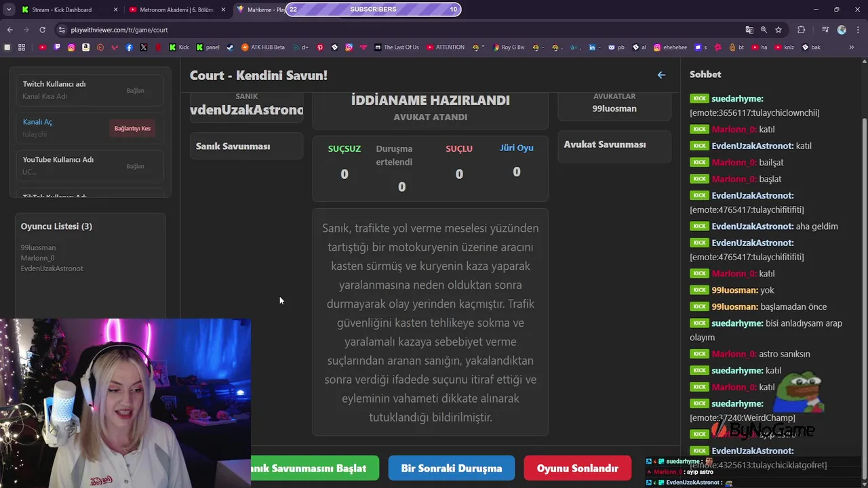868x488 pixels.
Task: Select the Mahkeme tab
Action: pos(261,9)
